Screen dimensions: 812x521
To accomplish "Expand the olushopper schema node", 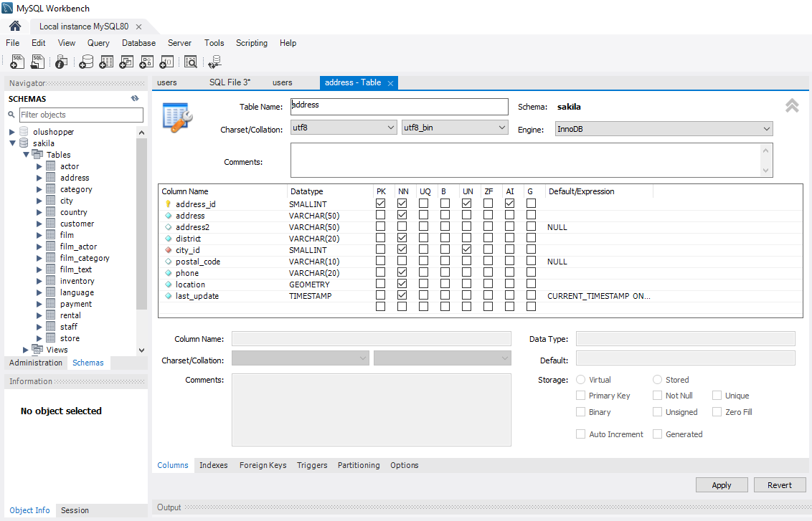I will tap(12, 132).
